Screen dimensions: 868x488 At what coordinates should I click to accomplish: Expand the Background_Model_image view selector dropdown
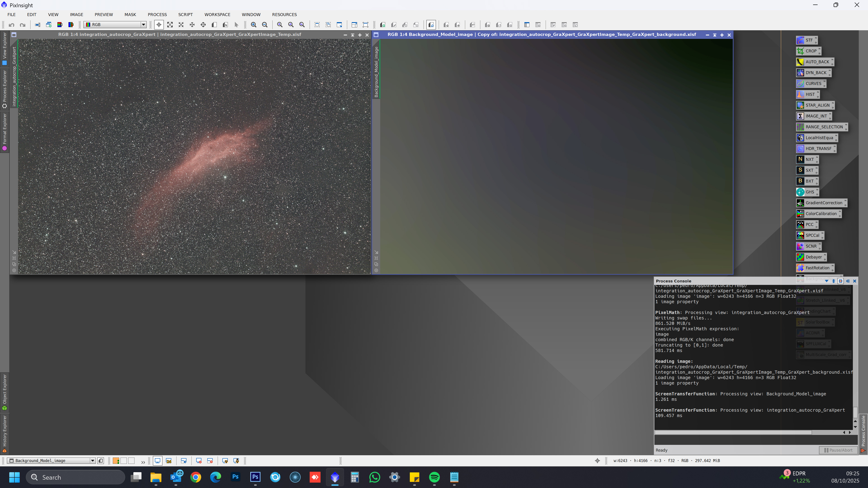tap(92, 461)
